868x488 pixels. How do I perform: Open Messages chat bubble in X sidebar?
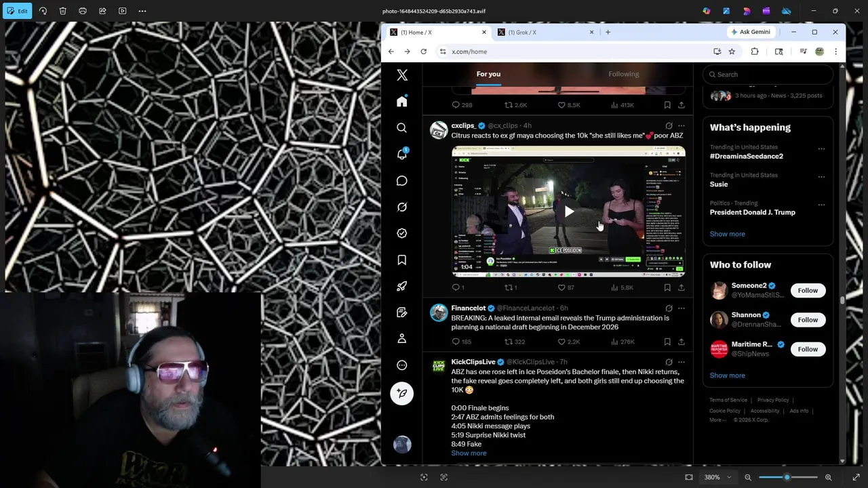click(x=402, y=180)
